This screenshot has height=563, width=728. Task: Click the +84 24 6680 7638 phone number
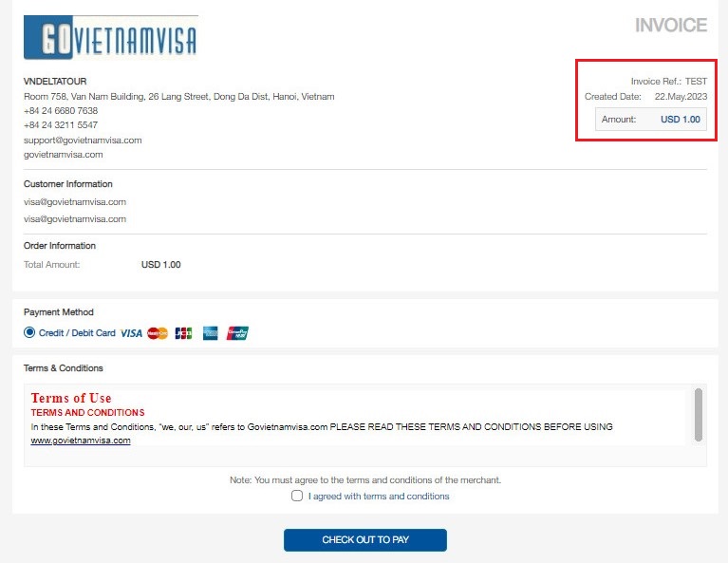(x=61, y=111)
